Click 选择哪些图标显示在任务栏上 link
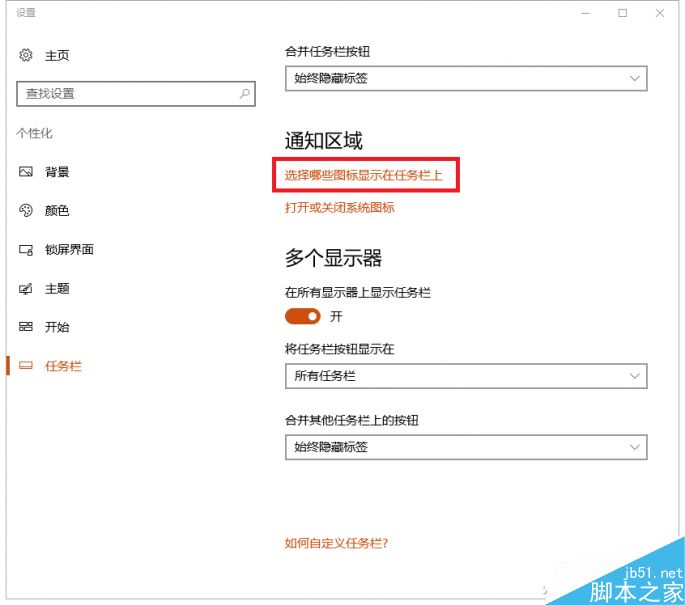 click(x=363, y=175)
